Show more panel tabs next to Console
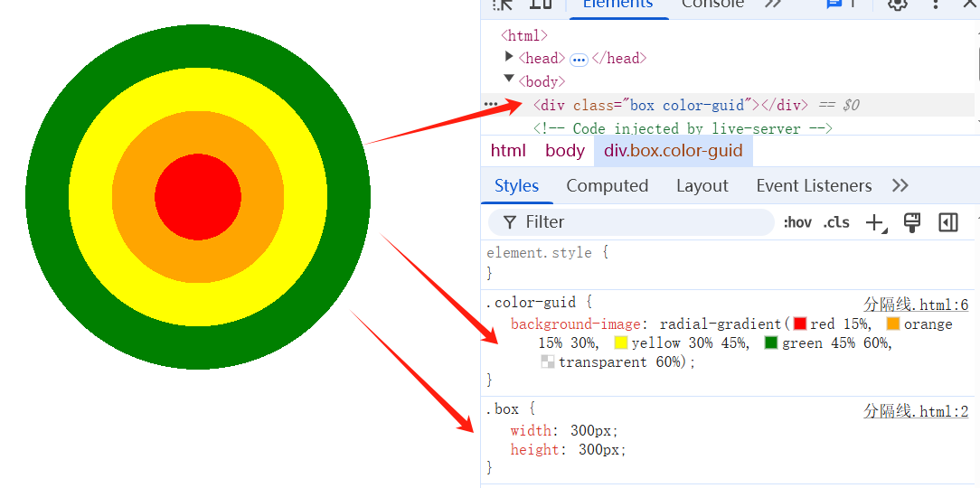The image size is (980, 488). click(x=773, y=4)
